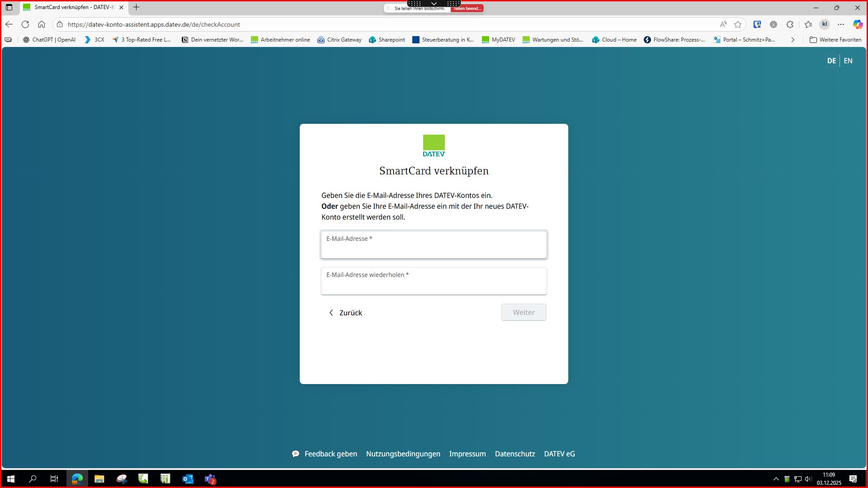Switch language to DE
868x488 pixels.
point(831,61)
